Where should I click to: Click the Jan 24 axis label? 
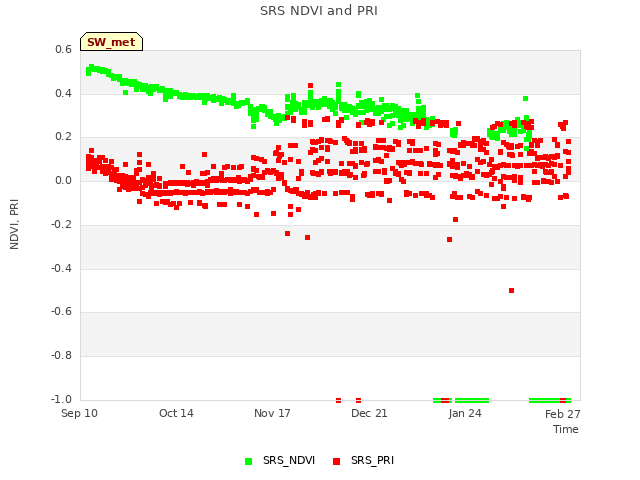[x=465, y=413]
